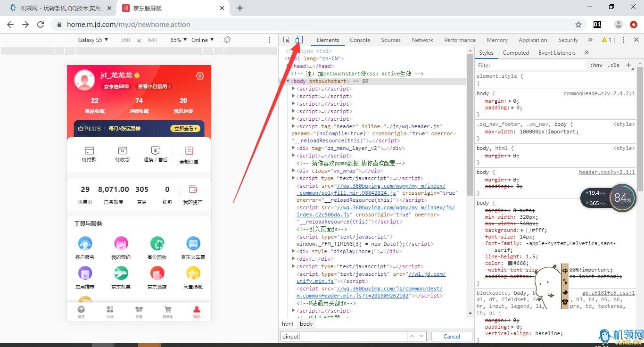Click the red Chrome update icon
Screen dimensions: 644x347
634,25
